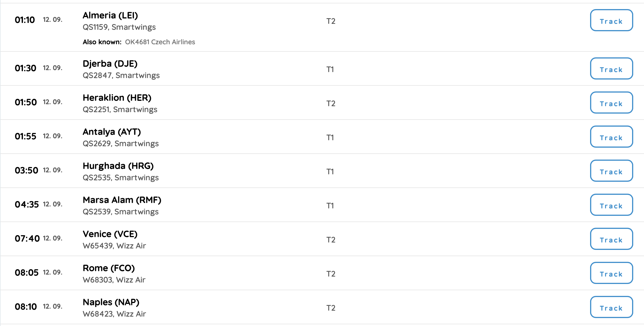Select the Venice (VCE) flight entry

[x=322, y=239]
